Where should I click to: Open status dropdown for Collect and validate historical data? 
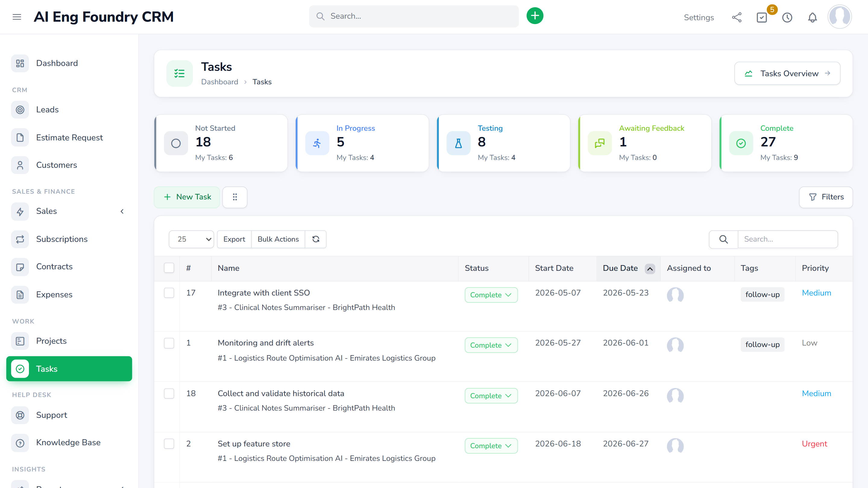tap(491, 396)
